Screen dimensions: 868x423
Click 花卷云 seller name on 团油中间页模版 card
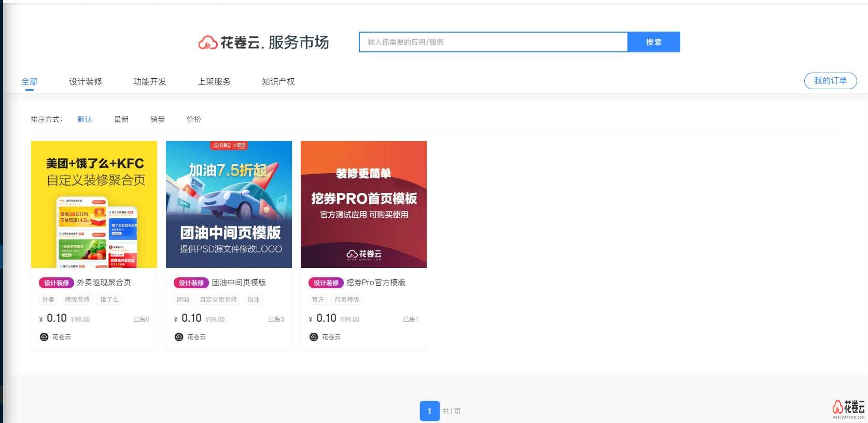197,337
